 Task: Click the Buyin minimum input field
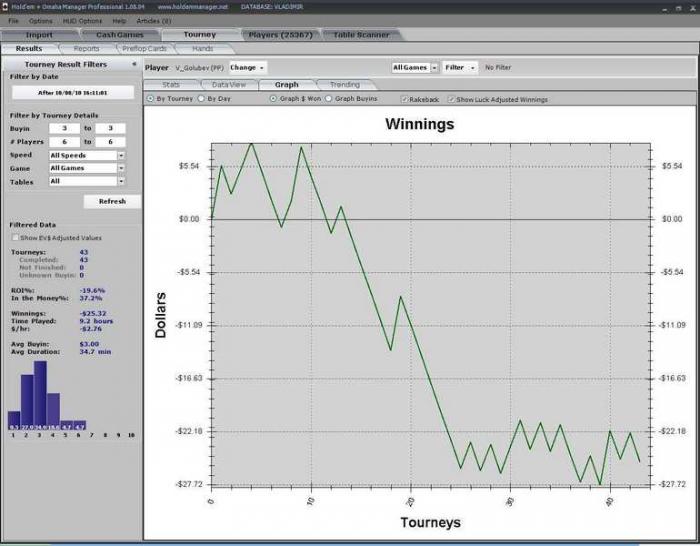tap(64, 129)
